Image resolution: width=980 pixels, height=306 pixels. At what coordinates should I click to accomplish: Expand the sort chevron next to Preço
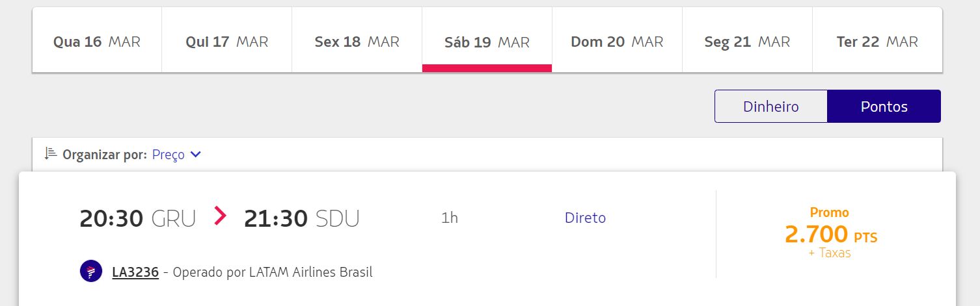pyautogui.click(x=195, y=155)
